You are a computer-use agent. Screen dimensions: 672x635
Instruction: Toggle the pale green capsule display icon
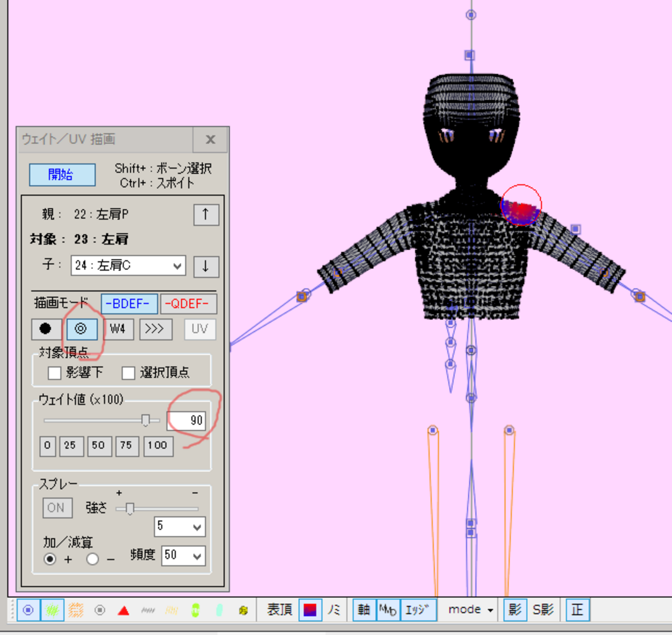pos(219,611)
